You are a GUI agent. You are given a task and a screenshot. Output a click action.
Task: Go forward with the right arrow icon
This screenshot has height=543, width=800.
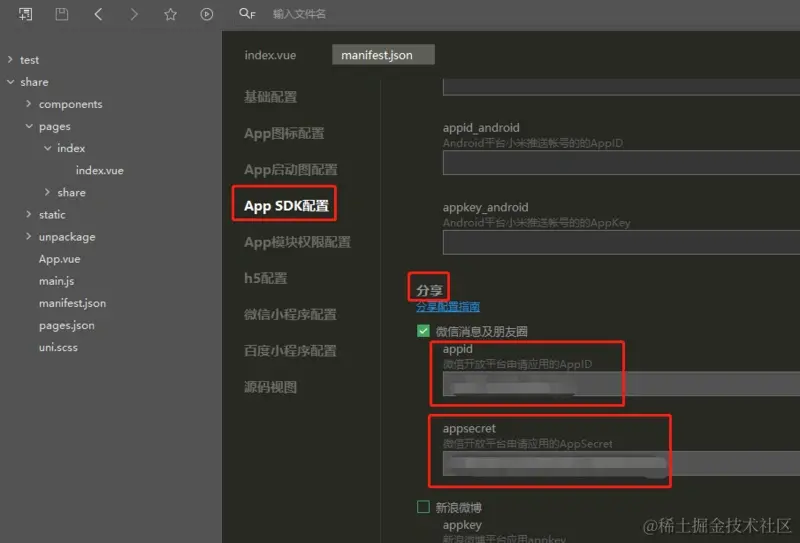[x=134, y=14]
